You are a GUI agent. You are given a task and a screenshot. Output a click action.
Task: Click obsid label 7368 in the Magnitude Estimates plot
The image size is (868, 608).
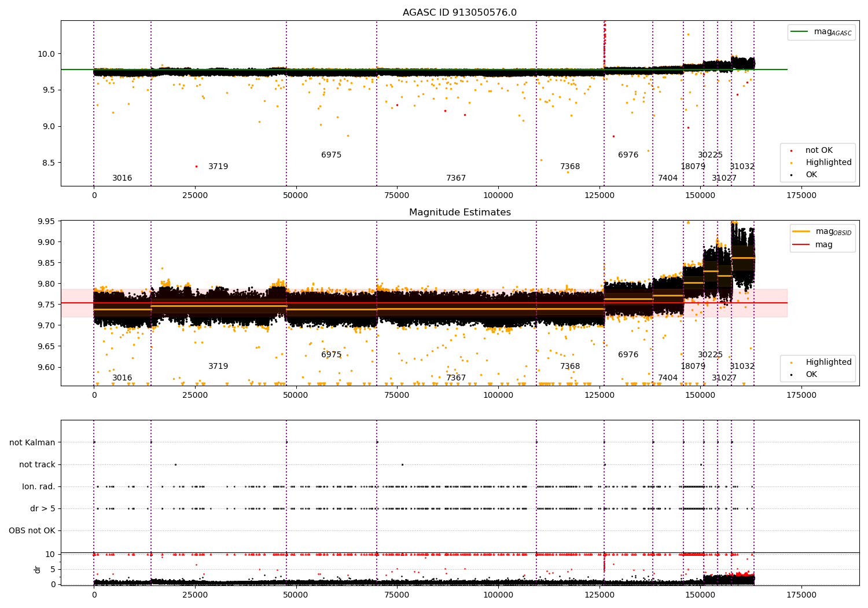coord(570,367)
